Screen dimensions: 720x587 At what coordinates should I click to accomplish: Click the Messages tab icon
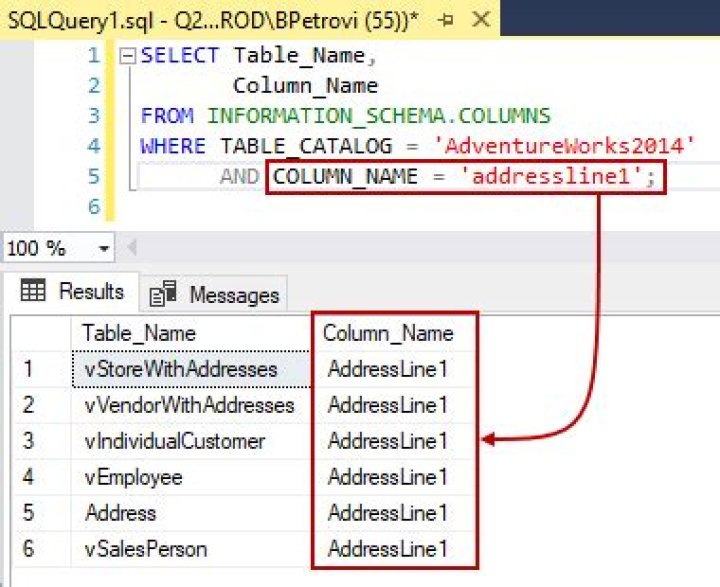pos(163,295)
